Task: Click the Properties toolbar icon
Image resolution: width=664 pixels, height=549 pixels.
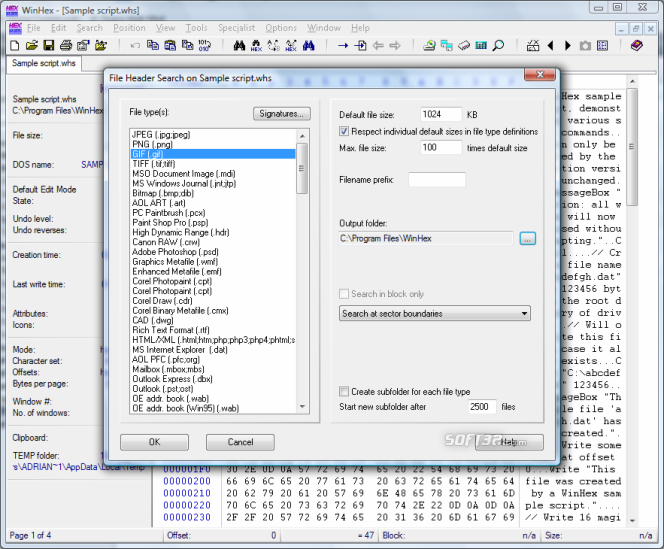Action: coord(83,45)
